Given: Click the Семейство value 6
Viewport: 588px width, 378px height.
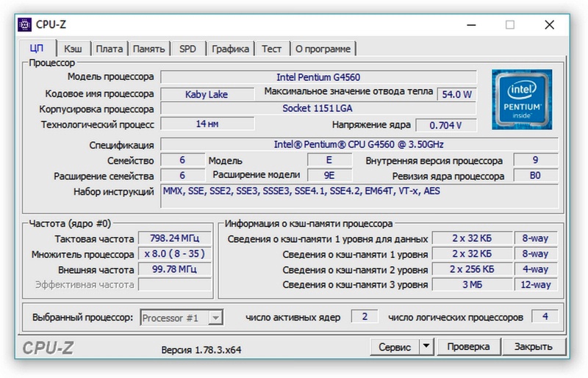Looking at the screenshot, I should coord(182,160).
